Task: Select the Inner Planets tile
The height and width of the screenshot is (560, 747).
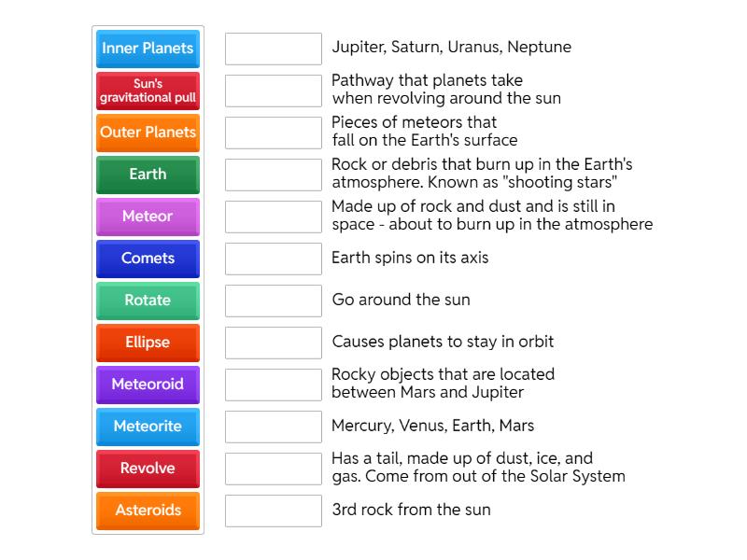Action: click(148, 49)
